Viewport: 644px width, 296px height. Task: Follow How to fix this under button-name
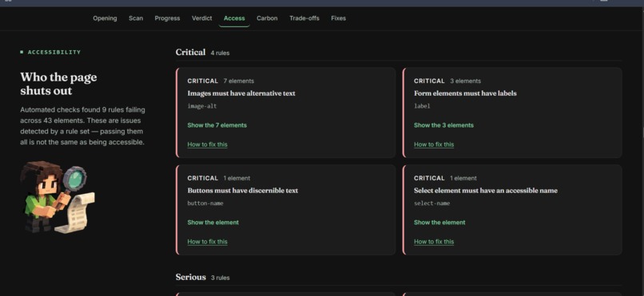[208, 242]
